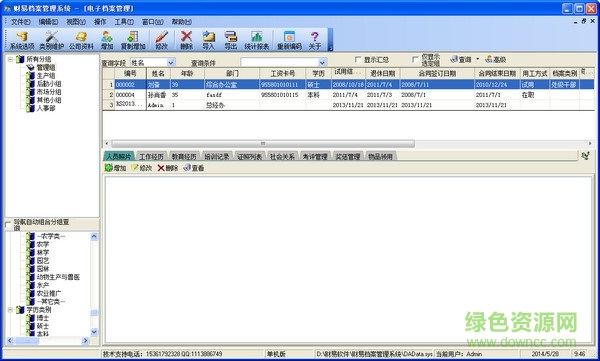
Task: Switch to the 教育经历 tab
Action: pos(184,156)
